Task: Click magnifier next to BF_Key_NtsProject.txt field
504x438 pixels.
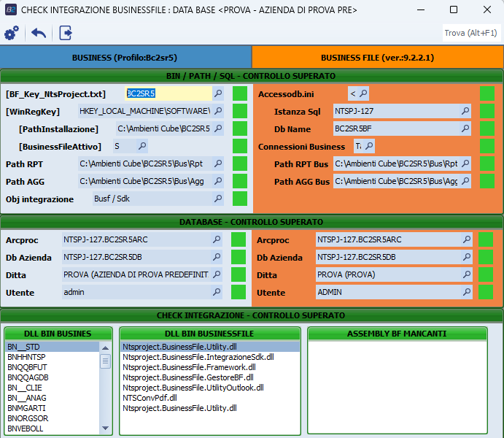Action: pos(218,93)
